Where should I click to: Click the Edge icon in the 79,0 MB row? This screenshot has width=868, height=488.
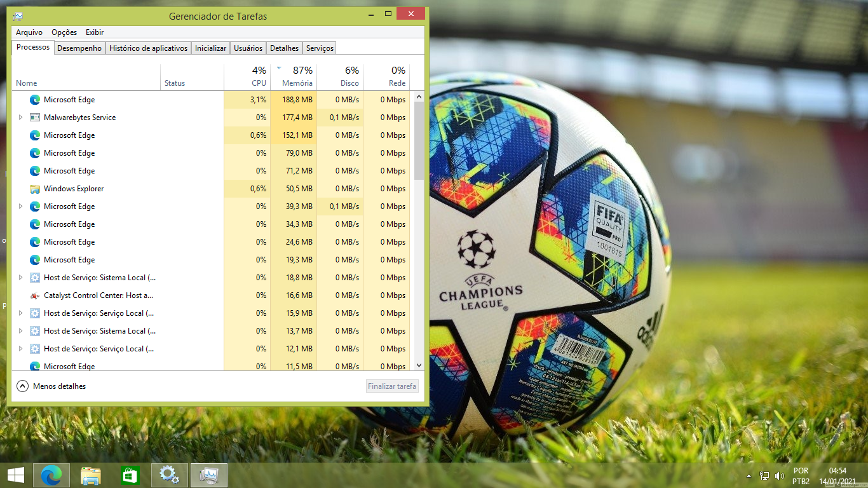[35, 153]
